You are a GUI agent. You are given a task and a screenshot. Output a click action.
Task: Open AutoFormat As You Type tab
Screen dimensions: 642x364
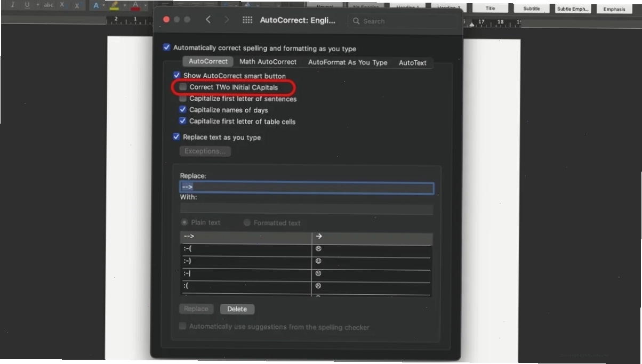(x=348, y=62)
